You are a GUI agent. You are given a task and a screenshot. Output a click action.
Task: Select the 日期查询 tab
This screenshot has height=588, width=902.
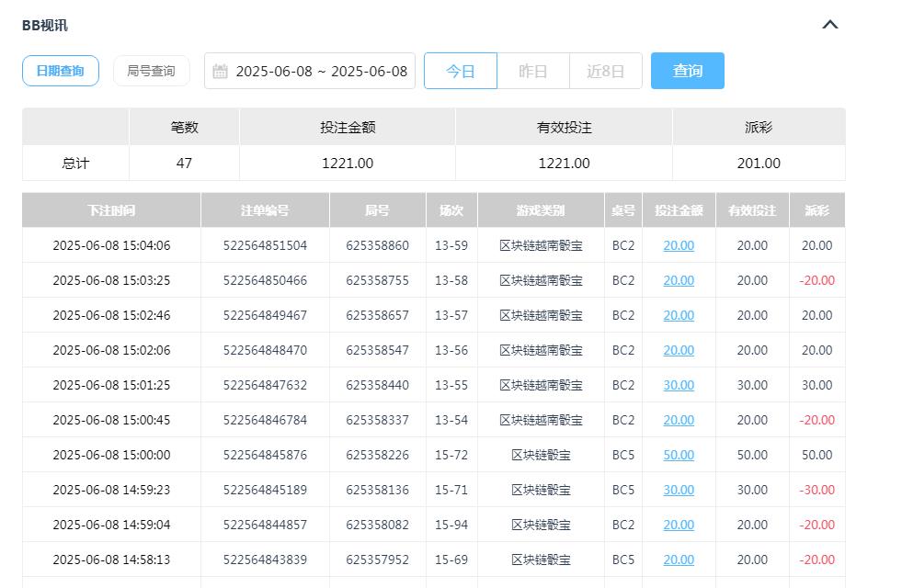click(60, 71)
